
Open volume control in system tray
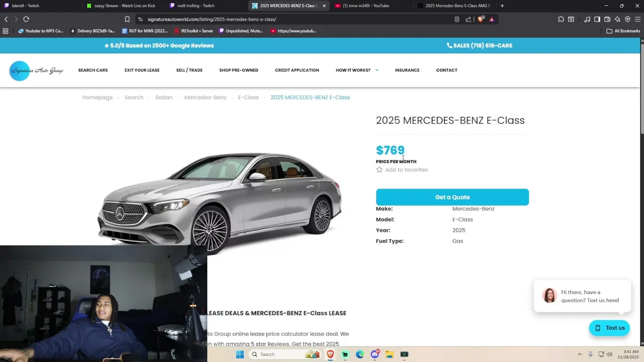click(x=610, y=354)
